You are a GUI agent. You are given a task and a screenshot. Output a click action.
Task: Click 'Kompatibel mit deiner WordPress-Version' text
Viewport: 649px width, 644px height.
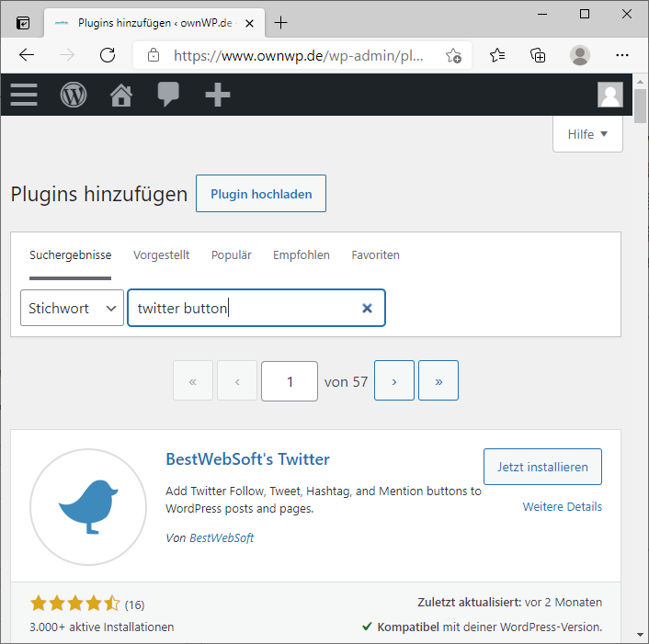point(490,627)
